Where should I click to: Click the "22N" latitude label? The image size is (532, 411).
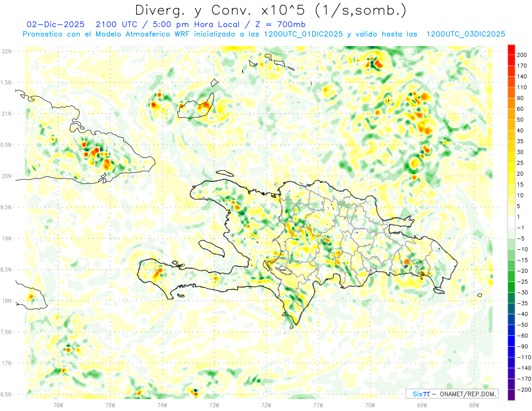7,51
